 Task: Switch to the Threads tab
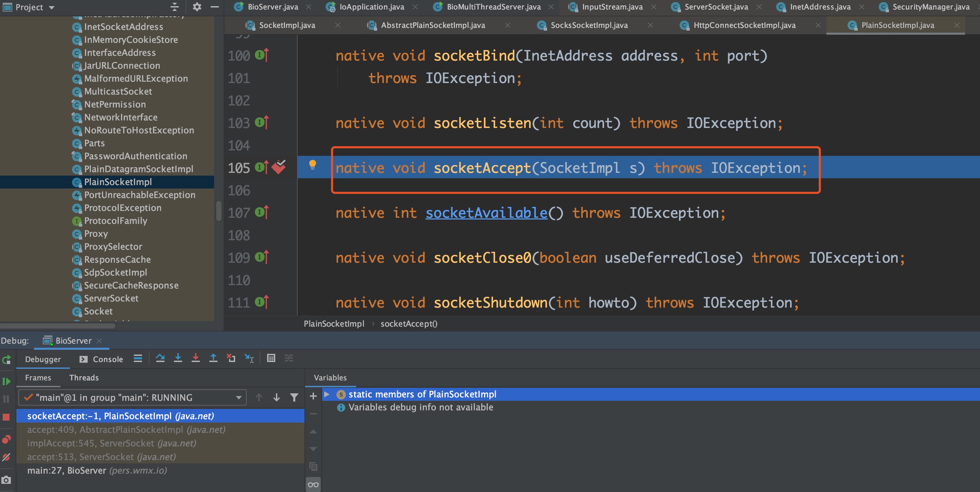point(84,377)
